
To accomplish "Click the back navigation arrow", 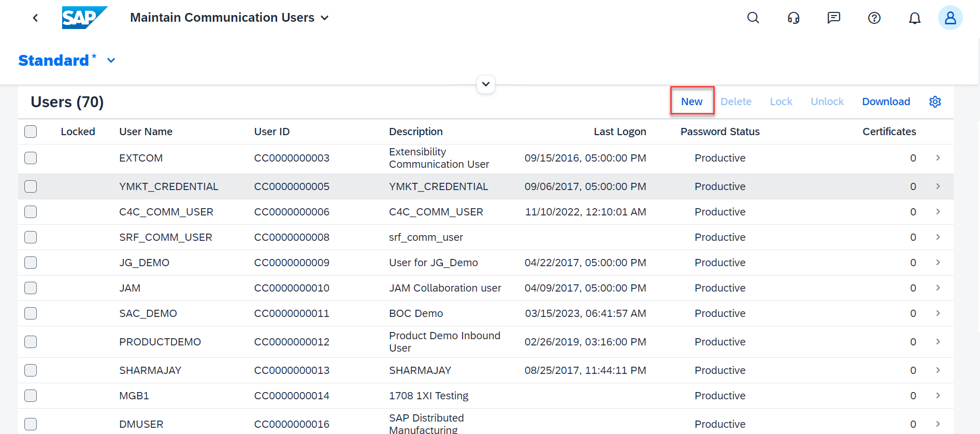I will tap(35, 18).
